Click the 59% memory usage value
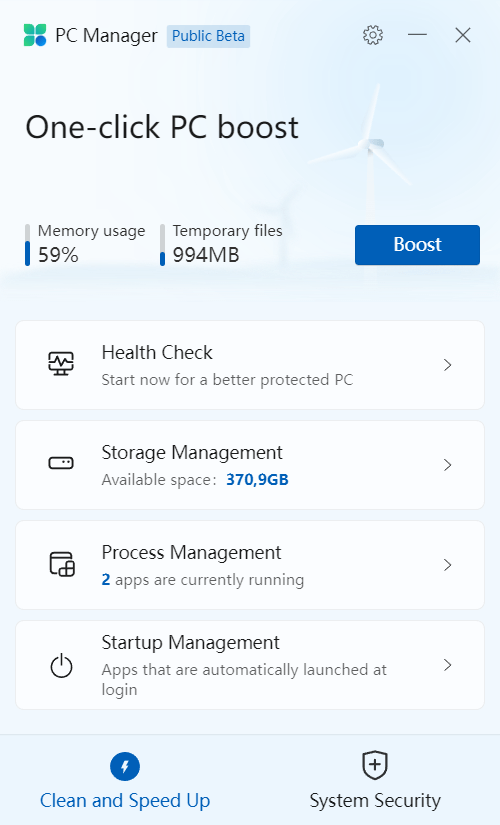 coord(58,255)
